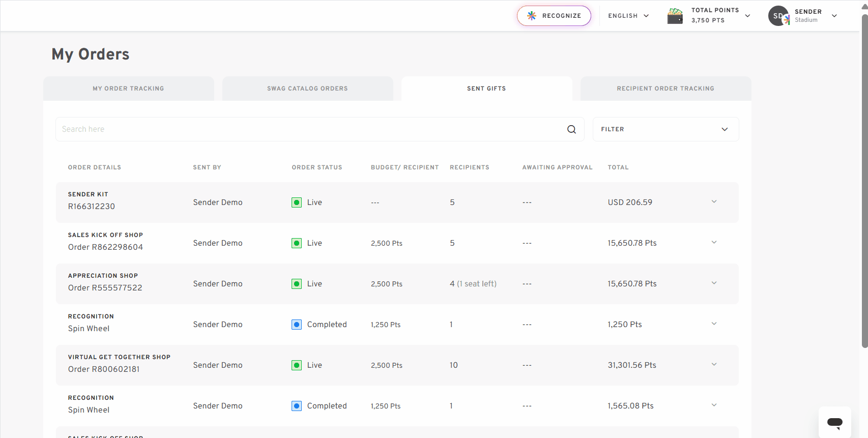The height and width of the screenshot is (438, 868).
Task: Open the Filter dropdown
Action: pyautogui.click(x=666, y=129)
